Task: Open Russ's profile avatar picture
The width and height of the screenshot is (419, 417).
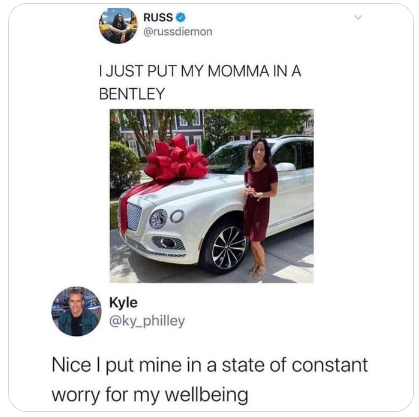Action: [118, 25]
